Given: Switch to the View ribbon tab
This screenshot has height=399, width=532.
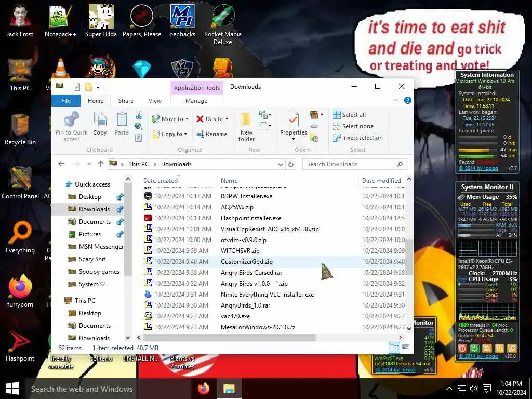Looking at the screenshot, I should (x=155, y=101).
